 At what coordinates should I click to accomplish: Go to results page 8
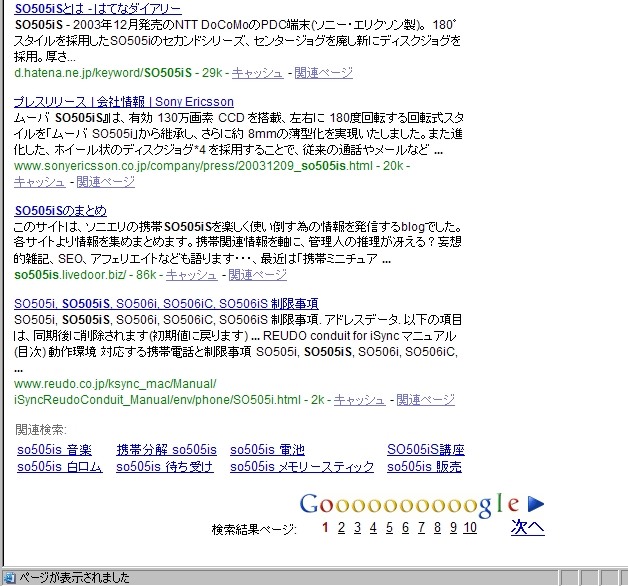[x=437, y=528]
